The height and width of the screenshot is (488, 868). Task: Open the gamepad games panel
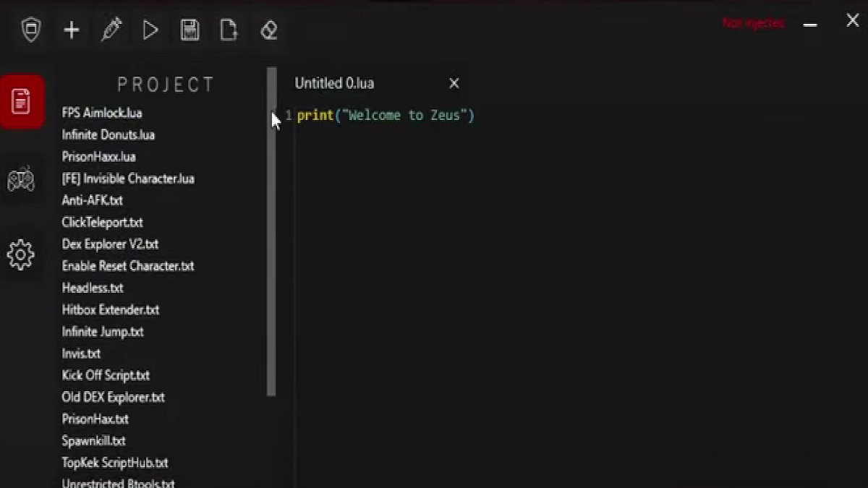coord(22,180)
